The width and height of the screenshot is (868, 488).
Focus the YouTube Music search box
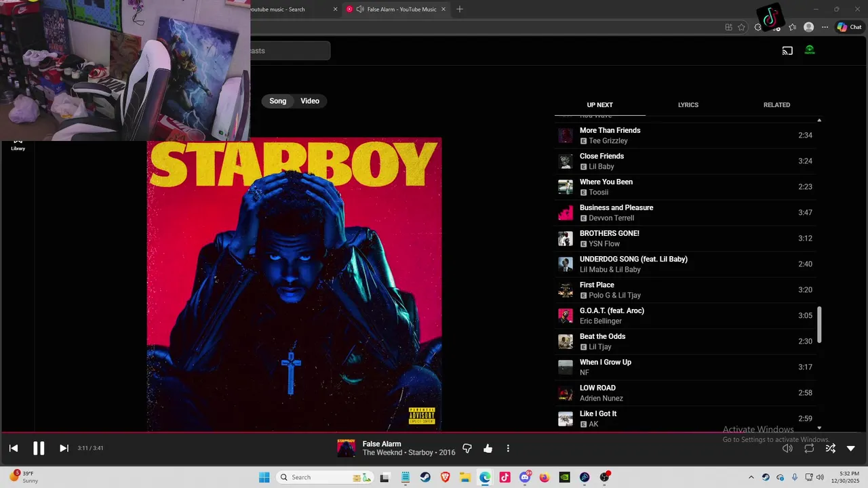click(290, 51)
